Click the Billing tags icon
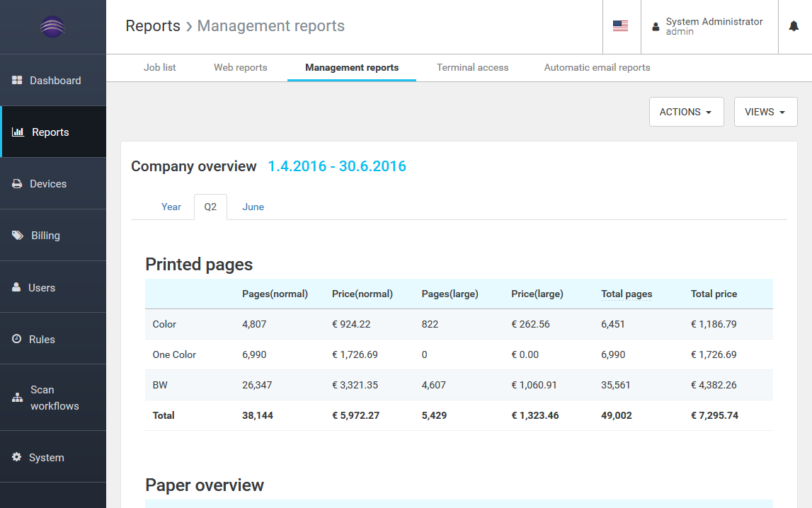Viewport: 812px width, 508px height. (18, 236)
